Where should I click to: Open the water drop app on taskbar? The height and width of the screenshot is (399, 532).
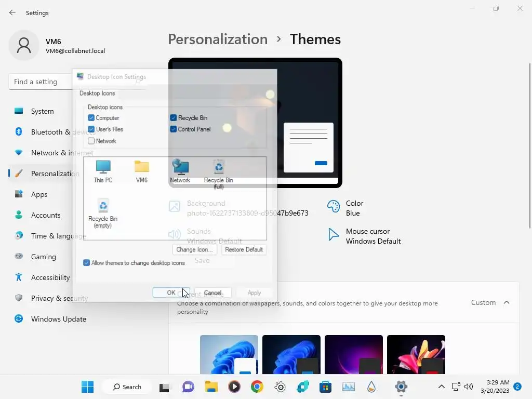point(371,387)
